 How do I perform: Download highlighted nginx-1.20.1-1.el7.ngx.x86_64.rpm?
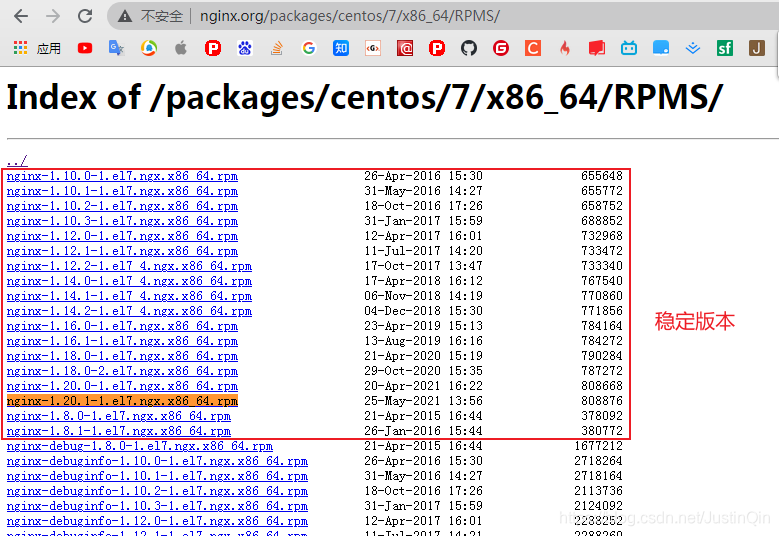point(122,401)
